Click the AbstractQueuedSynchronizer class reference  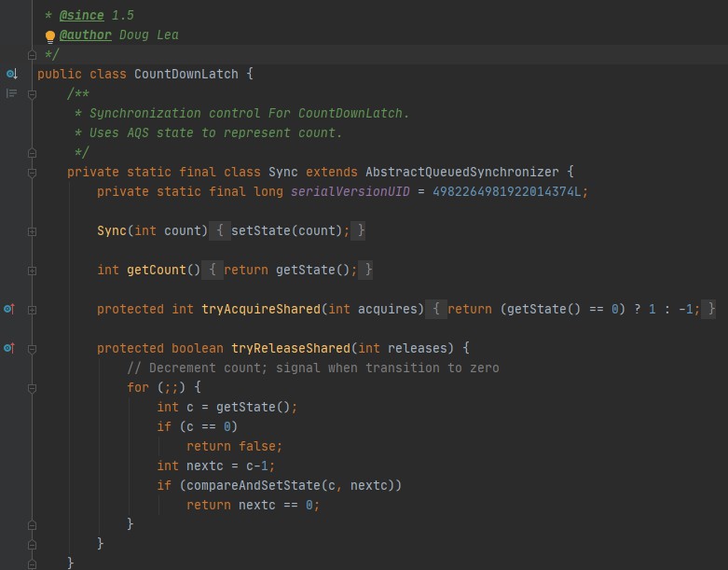click(x=461, y=172)
